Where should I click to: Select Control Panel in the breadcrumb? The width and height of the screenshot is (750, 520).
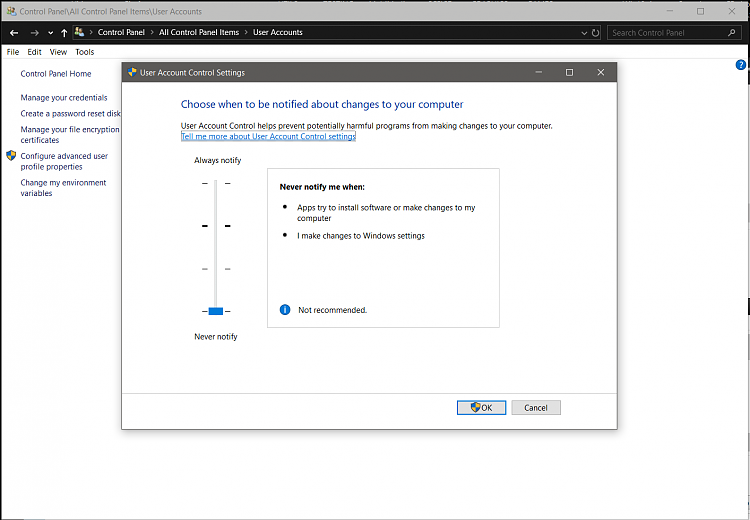(121, 32)
